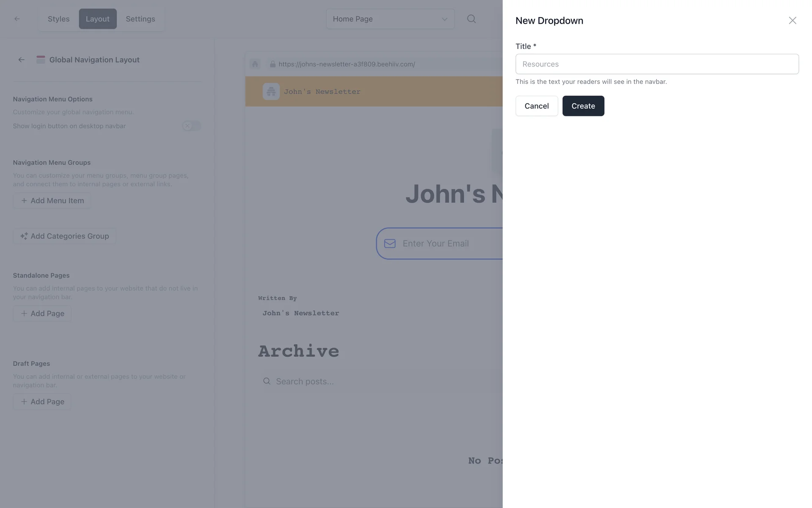Screen dimensions: 812x508
Task: Click newsletter logo in preview navbar
Action: pyautogui.click(x=271, y=91)
